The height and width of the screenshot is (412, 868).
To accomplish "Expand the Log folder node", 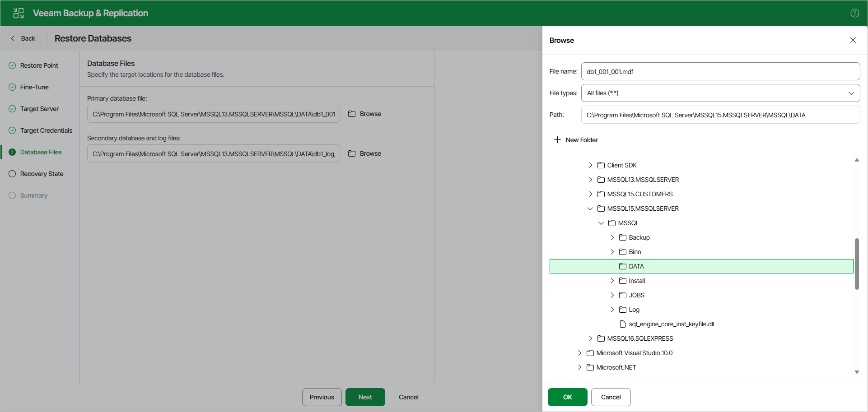I will [612, 310].
